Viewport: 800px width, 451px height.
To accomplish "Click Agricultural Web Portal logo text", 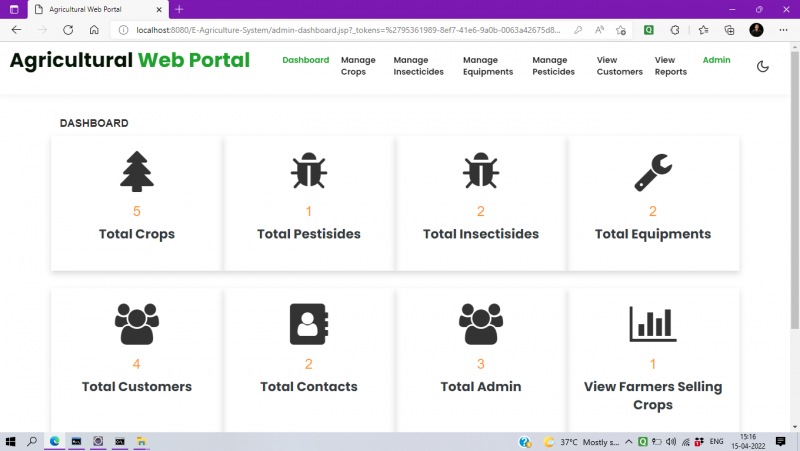I will (130, 60).
